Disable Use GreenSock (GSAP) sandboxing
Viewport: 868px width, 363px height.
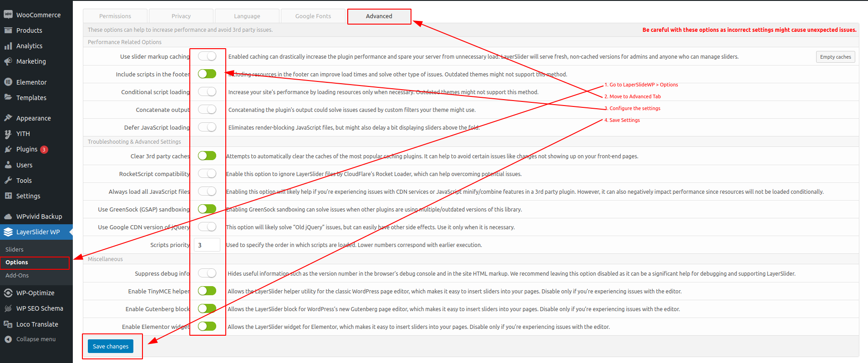(x=207, y=209)
